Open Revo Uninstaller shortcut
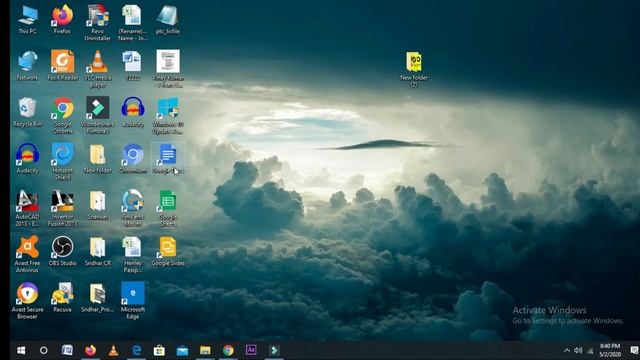 98,23
